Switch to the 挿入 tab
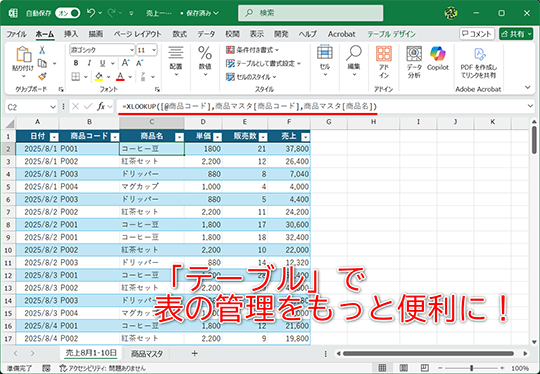Image resolution: width=540 pixels, height=374 pixels. point(71,34)
